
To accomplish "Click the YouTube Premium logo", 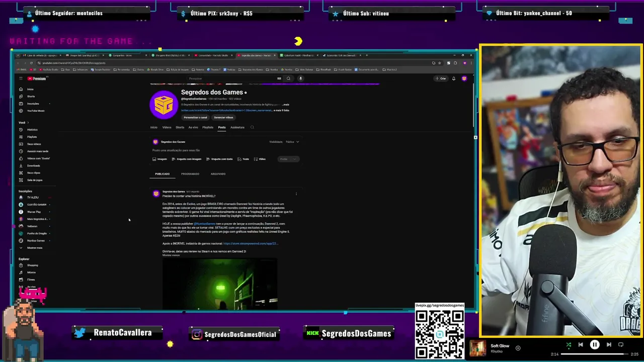I will pyautogui.click(x=36, y=78).
